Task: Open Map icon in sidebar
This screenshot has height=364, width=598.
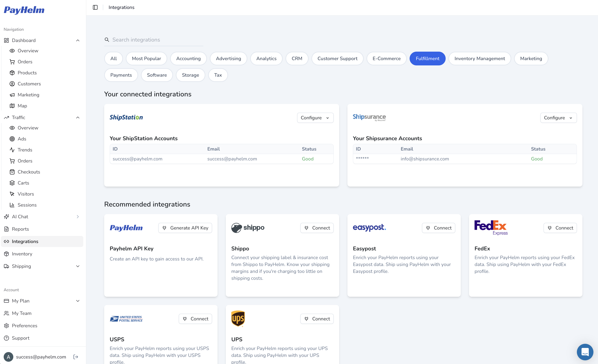Action: (x=12, y=106)
